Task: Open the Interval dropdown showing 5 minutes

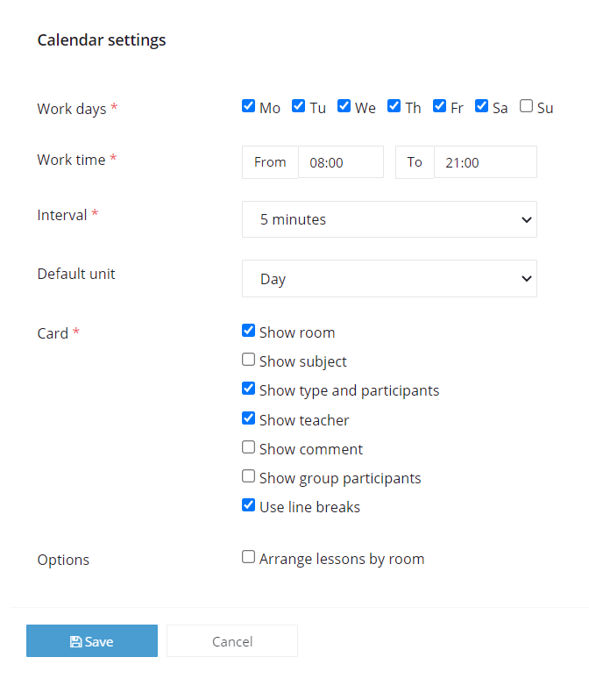Action: pyautogui.click(x=389, y=219)
